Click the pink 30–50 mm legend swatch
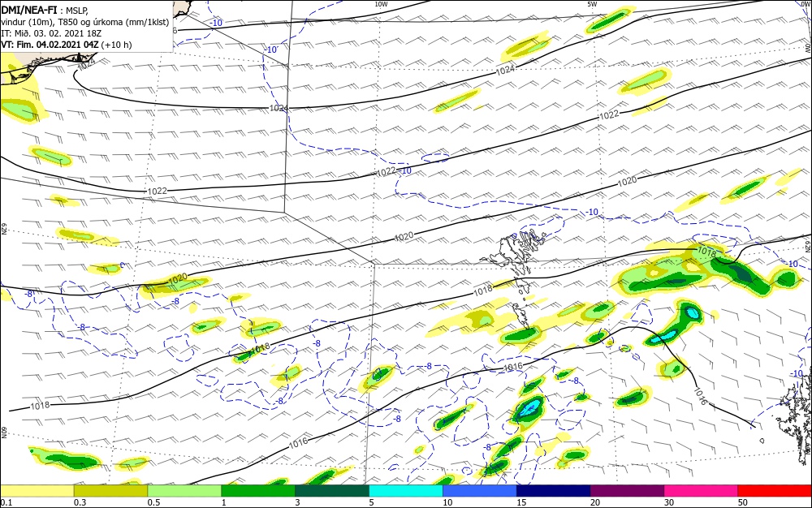Screen dimensions: 812x508 pos(702,491)
